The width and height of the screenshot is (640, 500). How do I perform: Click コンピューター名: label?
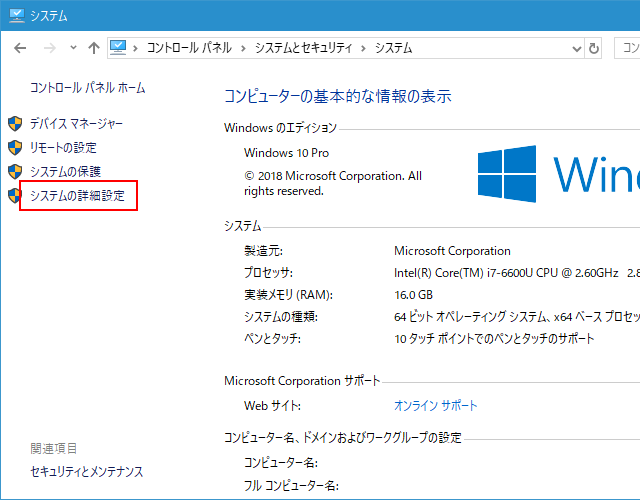[281, 462]
